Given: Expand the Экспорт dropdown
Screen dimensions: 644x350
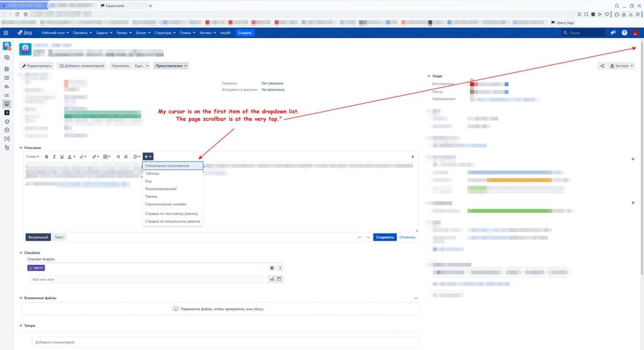Looking at the screenshot, I should pos(622,66).
